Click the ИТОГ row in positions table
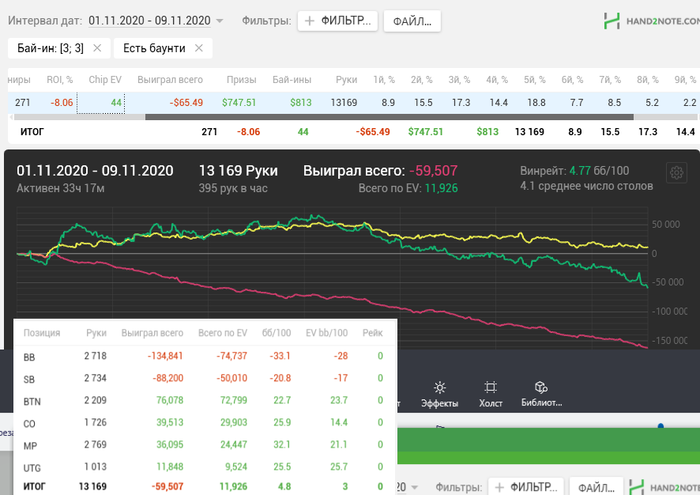Viewport: 700px width, 495px height. click(205, 487)
